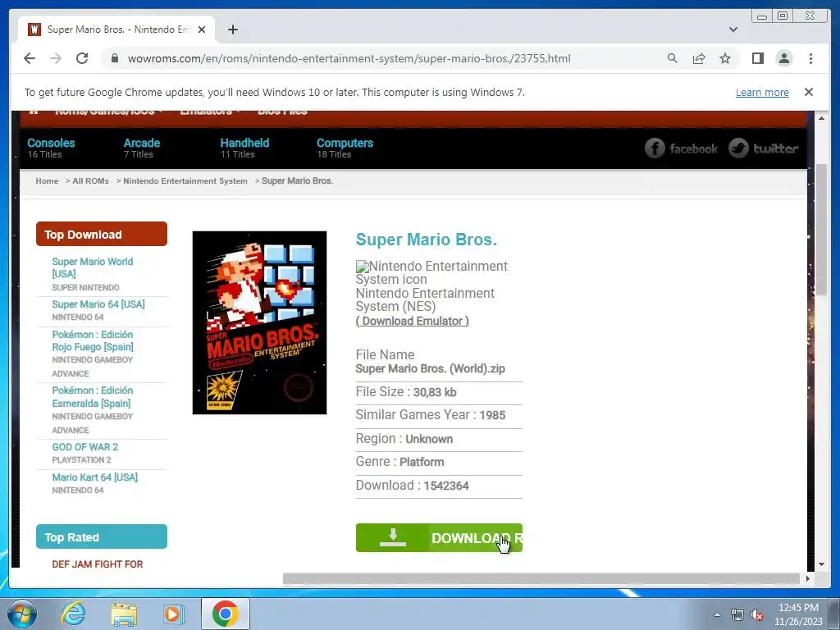Screen dimensions: 840x630
Task: Dismiss the Chrome update notification bar
Action: 808,92
